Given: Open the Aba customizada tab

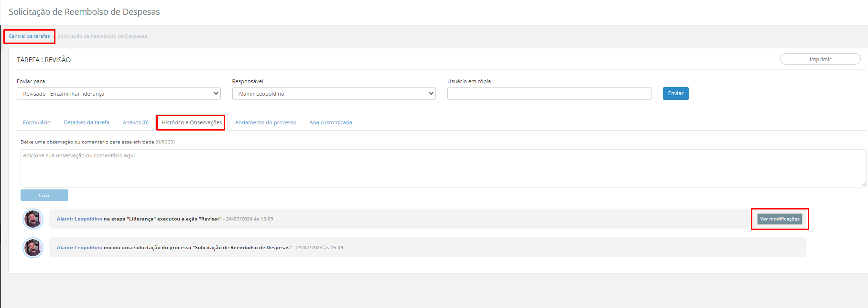Looking at the screenshot, I should (331, 123).
